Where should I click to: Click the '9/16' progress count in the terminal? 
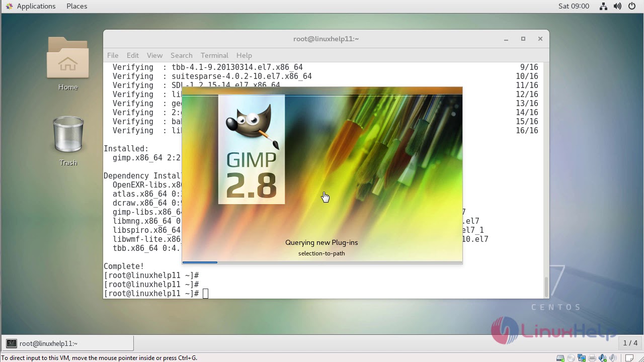point(529,67)
